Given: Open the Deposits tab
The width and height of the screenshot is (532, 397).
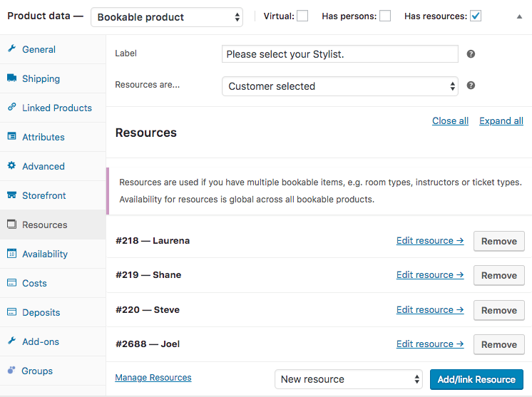Looking at the screenshot, I should [41, 312].
